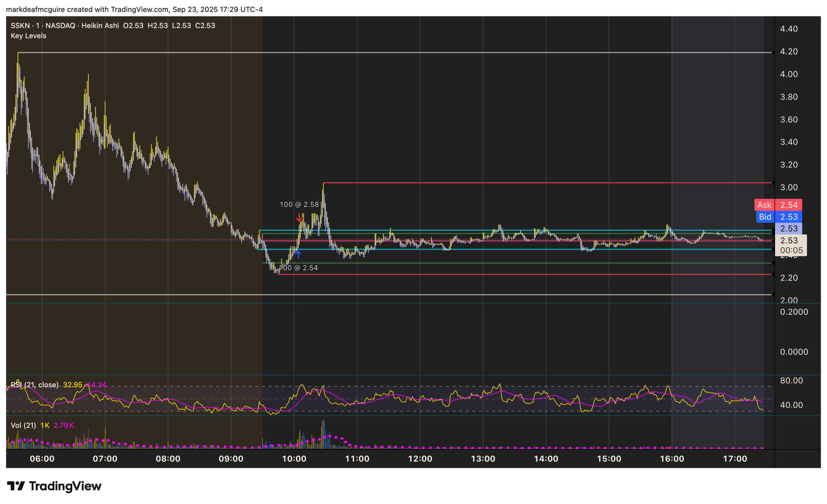827x504 pixels.
Task: Click the gray horizontal line at 4.20
Action: [x=403, y=53]
